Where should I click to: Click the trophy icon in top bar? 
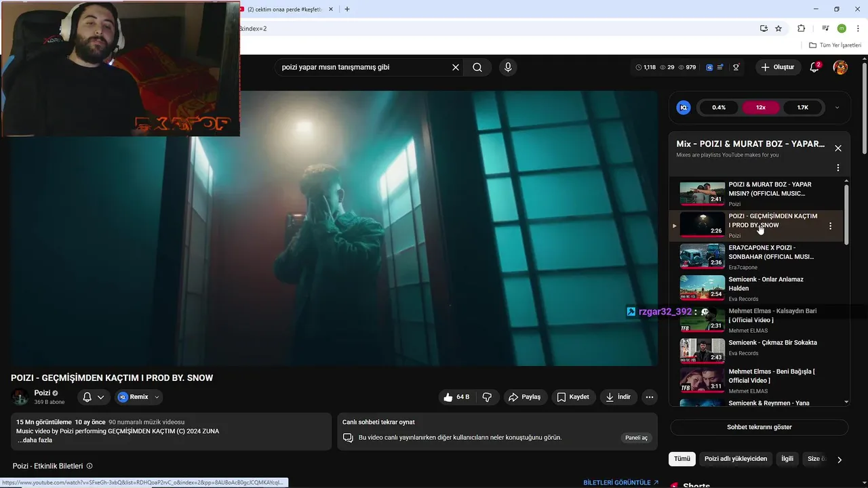[736, 67]
